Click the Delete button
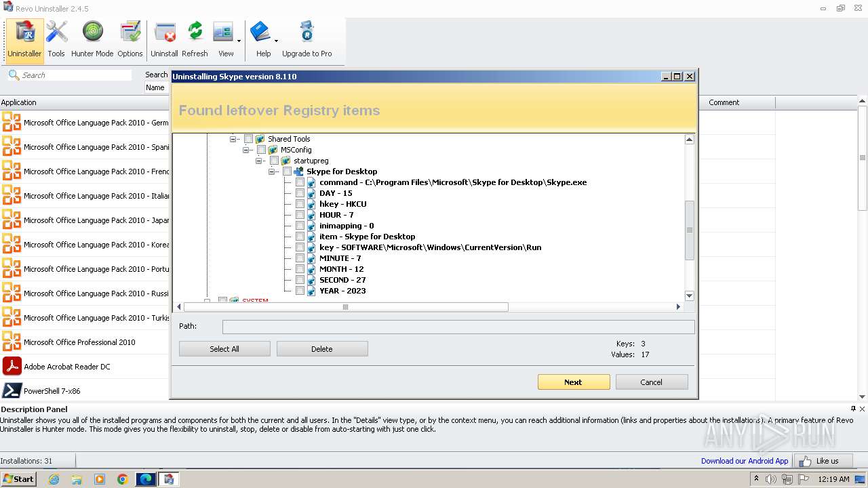 322,349
